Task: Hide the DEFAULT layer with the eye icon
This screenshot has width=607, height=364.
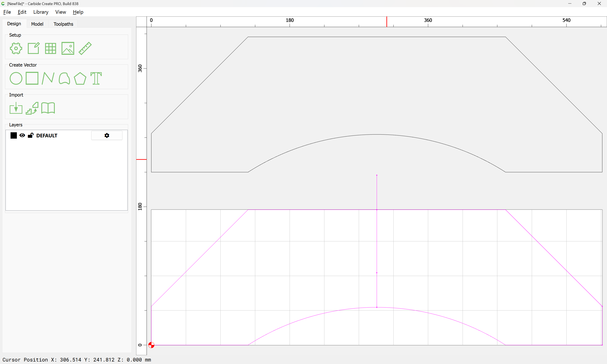Action: tap(22, 135)
